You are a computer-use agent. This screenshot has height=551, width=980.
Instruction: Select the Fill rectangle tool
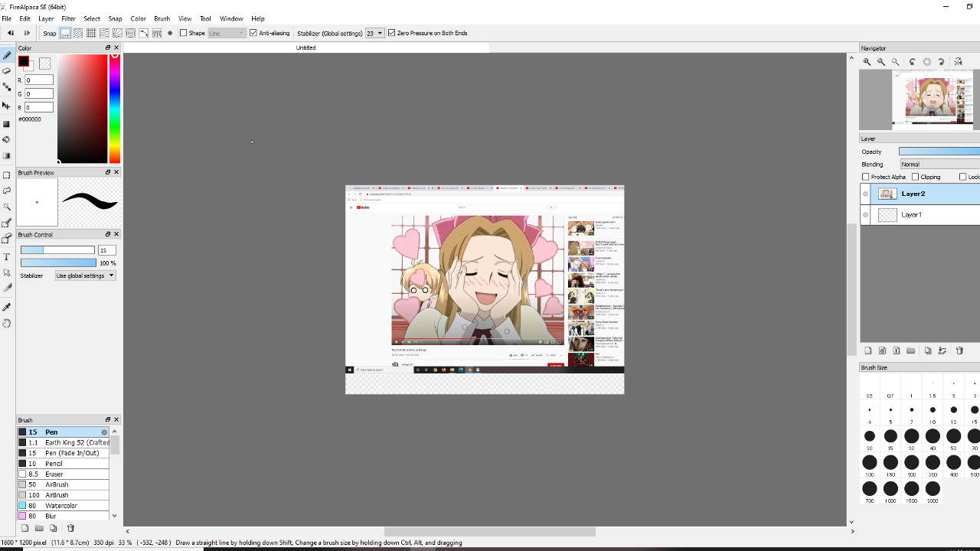[x=7, y=124]
